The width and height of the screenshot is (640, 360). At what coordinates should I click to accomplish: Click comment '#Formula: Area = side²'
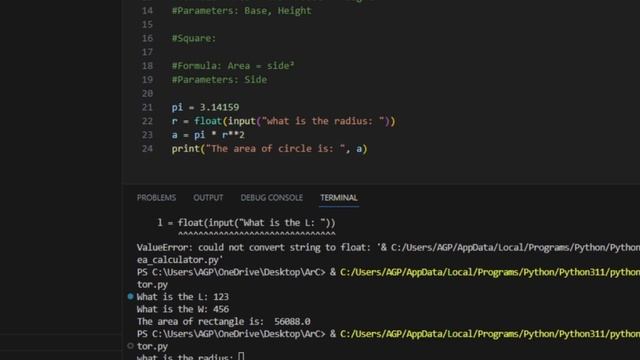coord(233,66)
